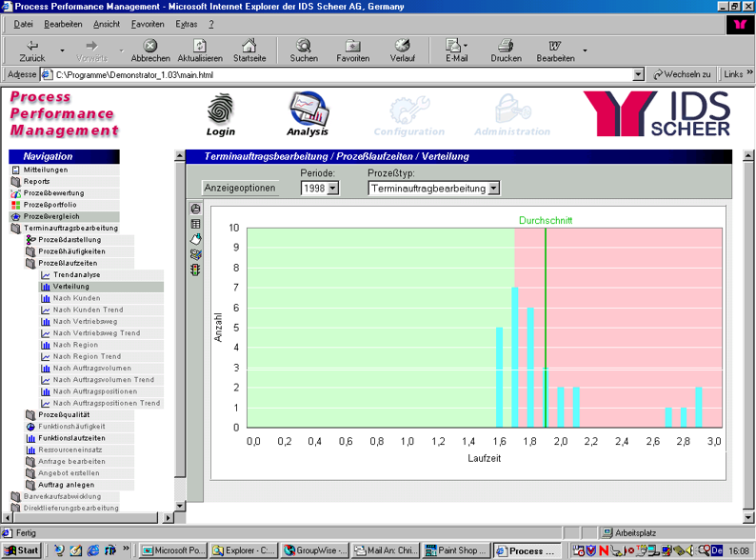Click the traffic light icon beside chart

(x=195, y=270)
